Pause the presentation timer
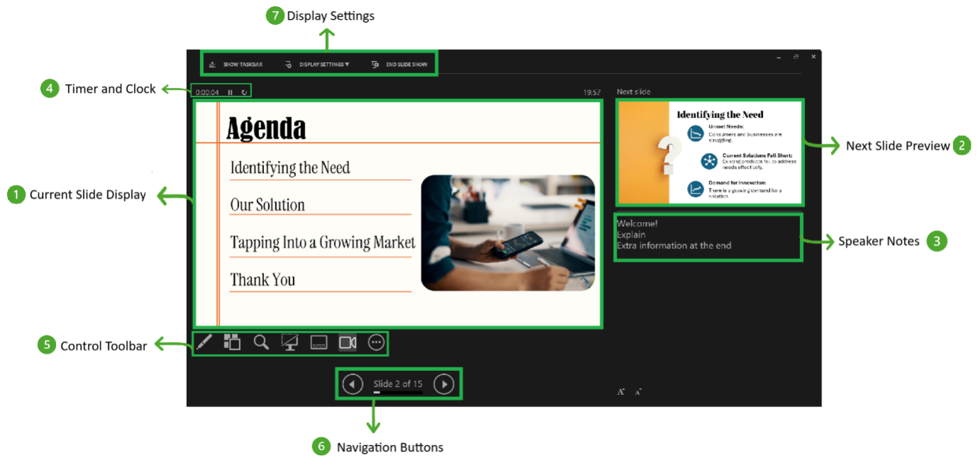This screenshot has width=980, height=468. pos(230,92)
